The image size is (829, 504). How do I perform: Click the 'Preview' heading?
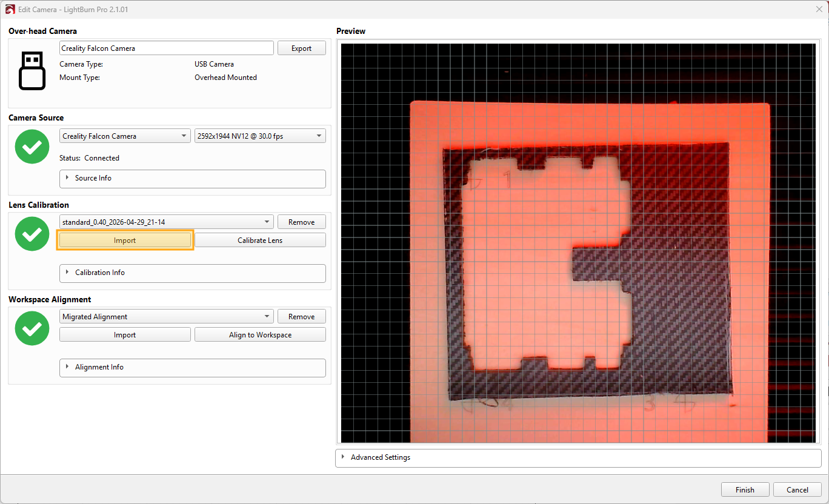point(351,31)
